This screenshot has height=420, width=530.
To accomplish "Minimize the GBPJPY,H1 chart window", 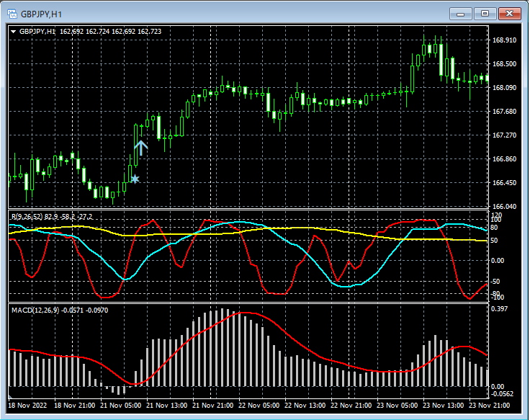I will pyautogui.click(x=462, y=13).
